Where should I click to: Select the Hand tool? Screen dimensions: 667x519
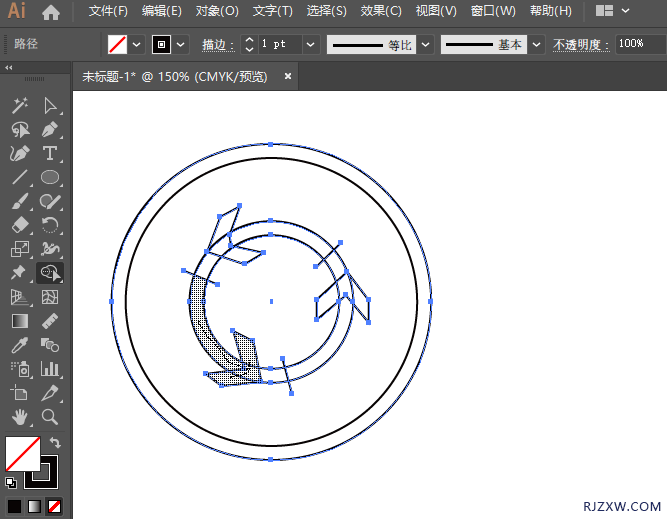tap(20, 417)
